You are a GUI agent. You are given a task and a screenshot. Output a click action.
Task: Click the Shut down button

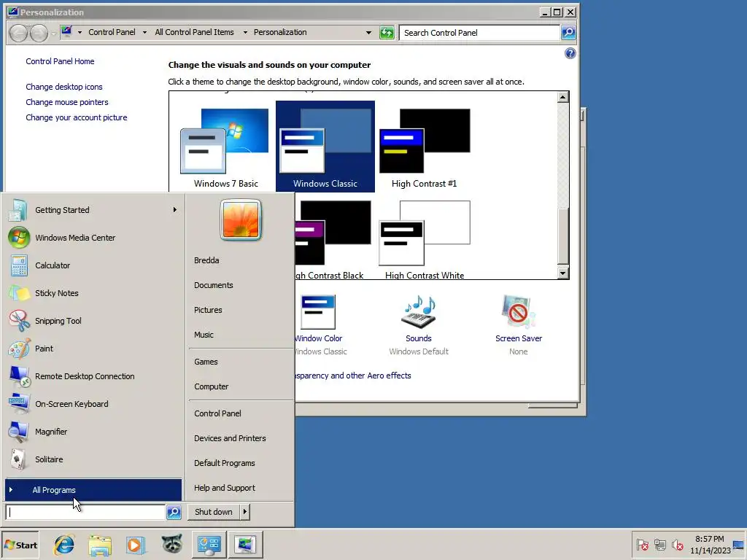point(214,512)
